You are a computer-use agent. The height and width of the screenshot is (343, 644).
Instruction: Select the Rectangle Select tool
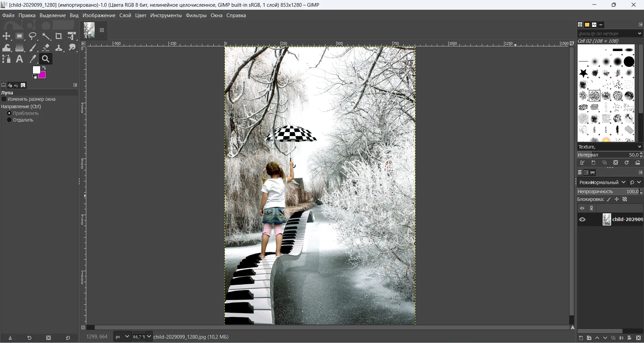pos(19,36)
